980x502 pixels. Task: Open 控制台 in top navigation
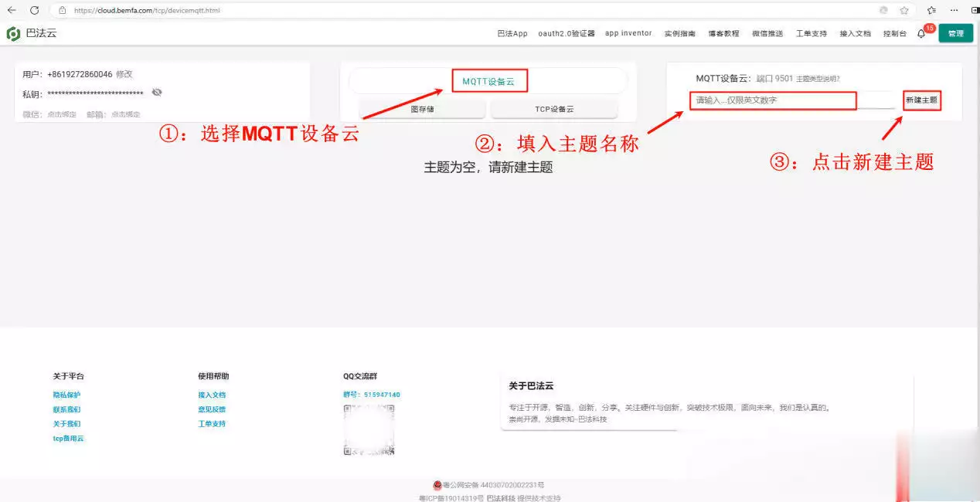click(894, 33)
